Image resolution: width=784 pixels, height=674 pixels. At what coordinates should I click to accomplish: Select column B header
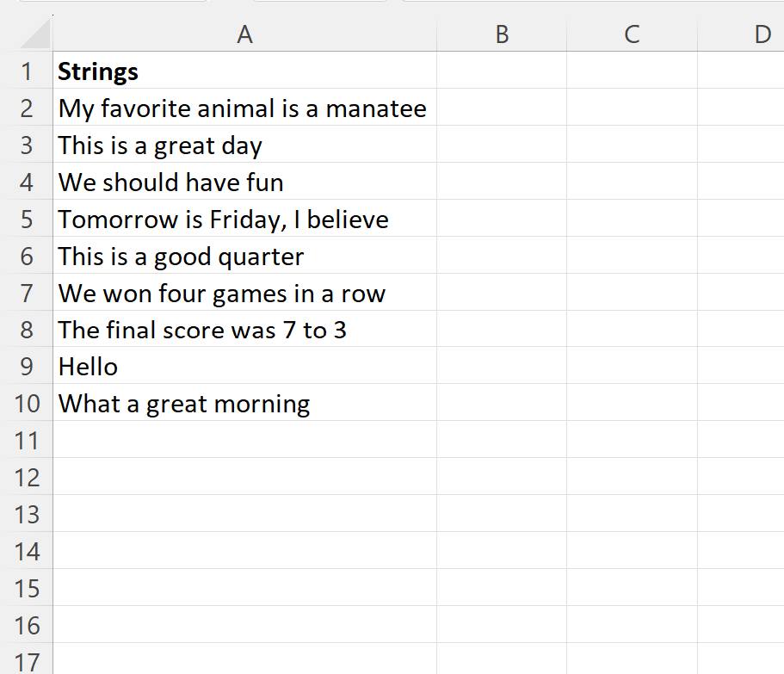click(502, 34)
